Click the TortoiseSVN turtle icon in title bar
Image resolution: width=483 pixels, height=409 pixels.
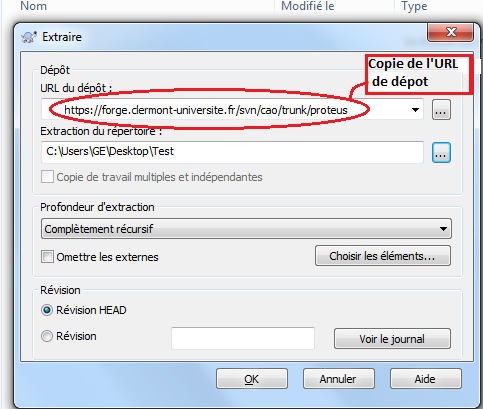(x=29, y=37)
